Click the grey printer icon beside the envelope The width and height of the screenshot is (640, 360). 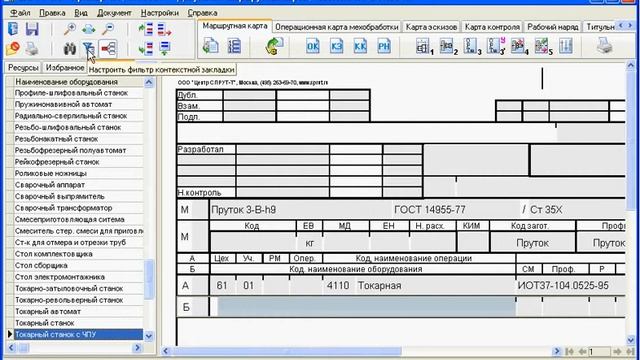pos(32,49)
